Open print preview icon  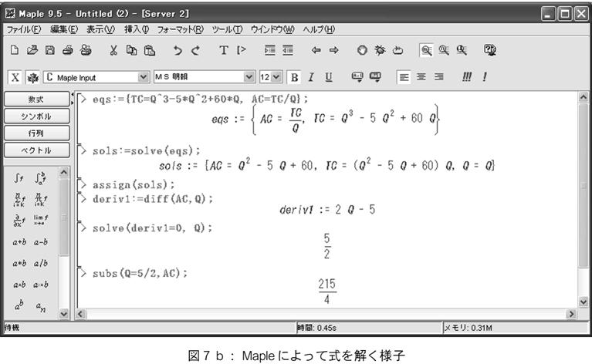pos(86,50)
